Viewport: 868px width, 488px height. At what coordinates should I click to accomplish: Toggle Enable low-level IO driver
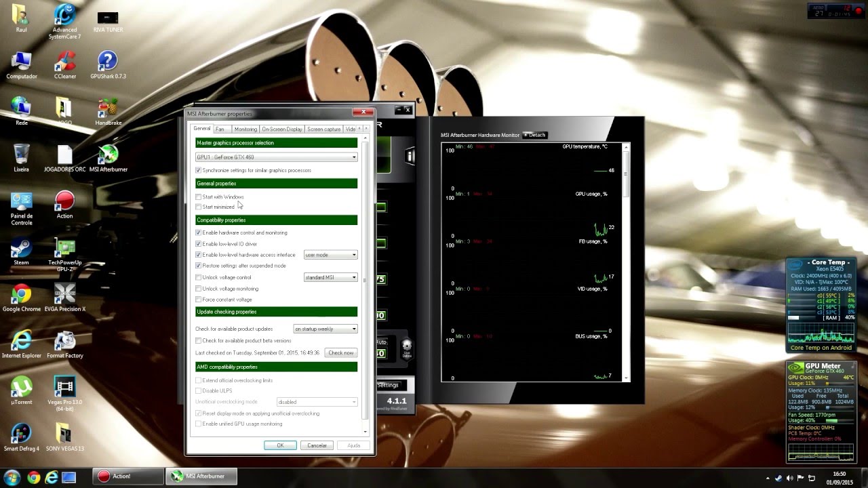click(x=198, y=243)
